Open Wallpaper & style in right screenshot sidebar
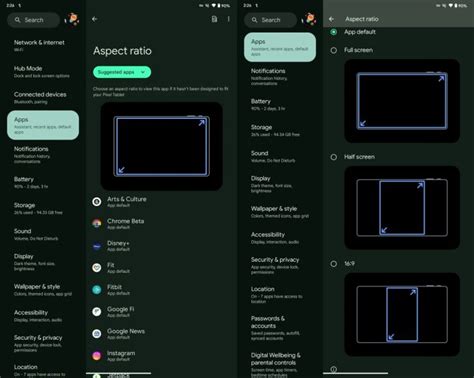474x378 pixels. pos(280,212)
